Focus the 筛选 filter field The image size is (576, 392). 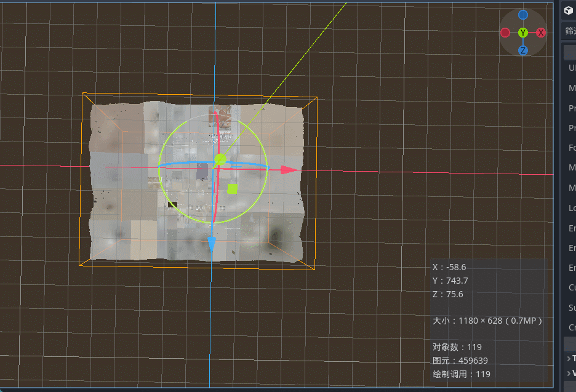[570, 31]
